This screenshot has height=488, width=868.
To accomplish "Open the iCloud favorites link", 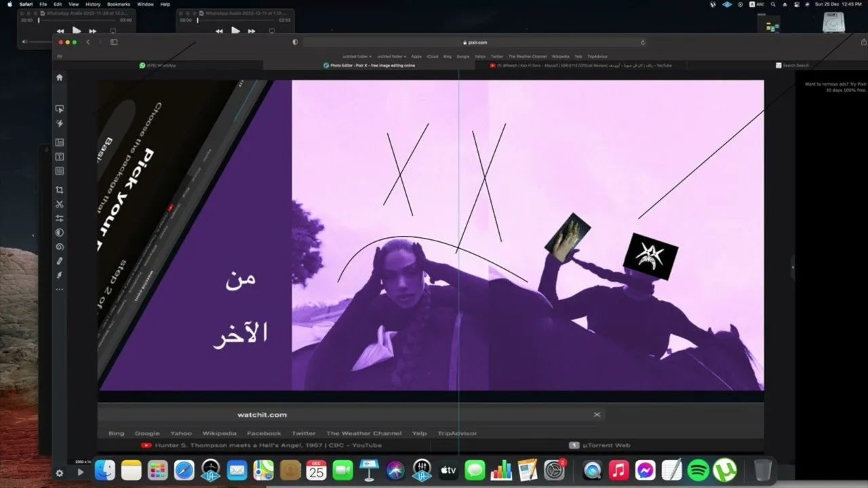I will 433,56.
